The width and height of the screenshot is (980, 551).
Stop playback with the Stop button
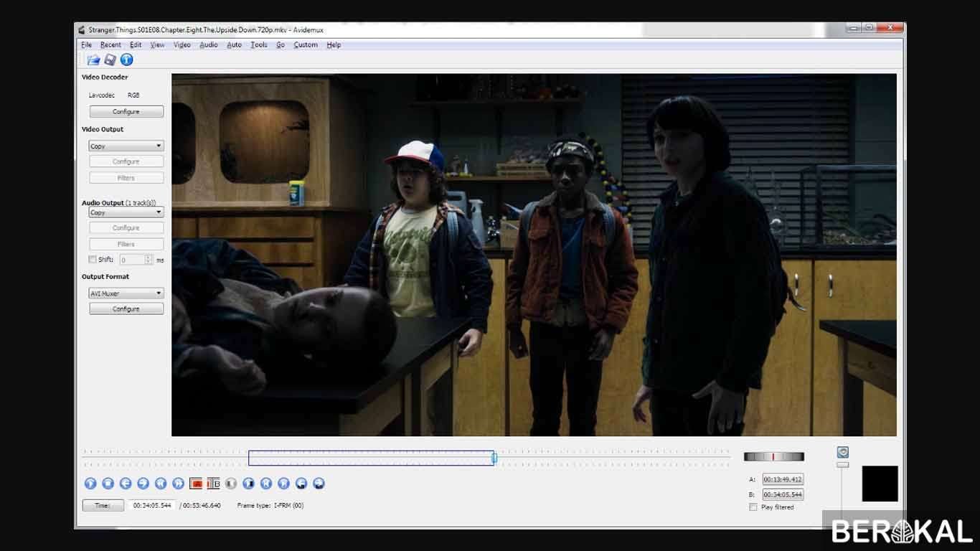pos(108,484)
